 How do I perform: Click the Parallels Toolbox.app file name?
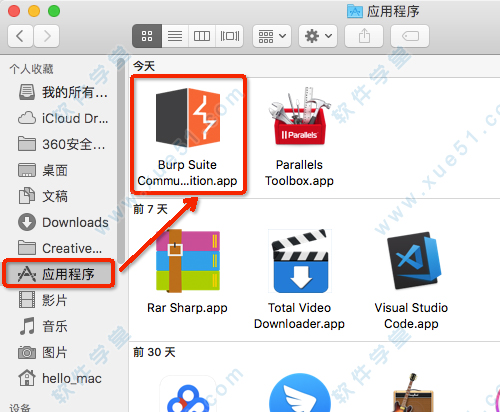point(299,173)
